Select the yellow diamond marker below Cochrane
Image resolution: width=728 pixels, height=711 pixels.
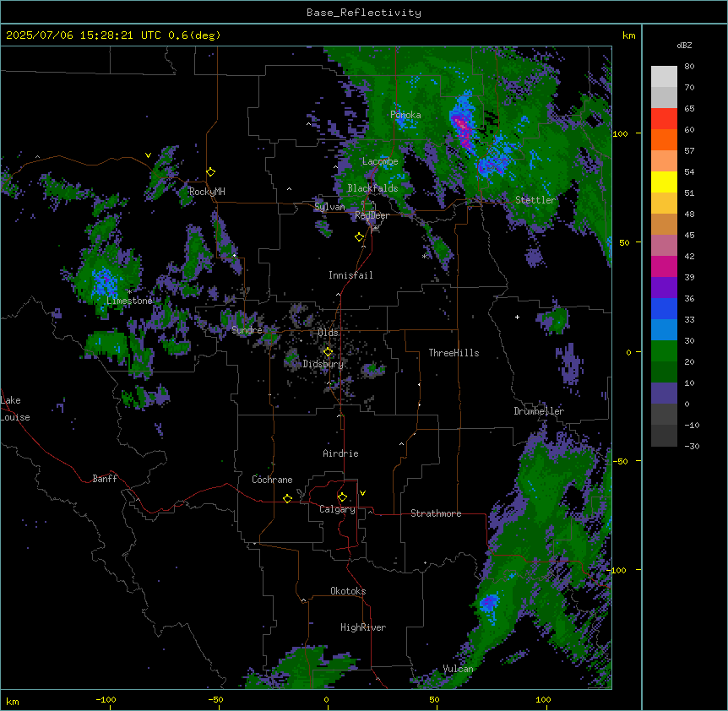click(x=287, y=498)
